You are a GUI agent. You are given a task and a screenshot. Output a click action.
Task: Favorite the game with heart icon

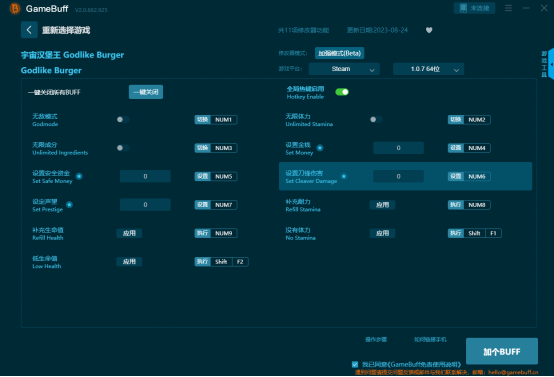(x=429, y=30)
